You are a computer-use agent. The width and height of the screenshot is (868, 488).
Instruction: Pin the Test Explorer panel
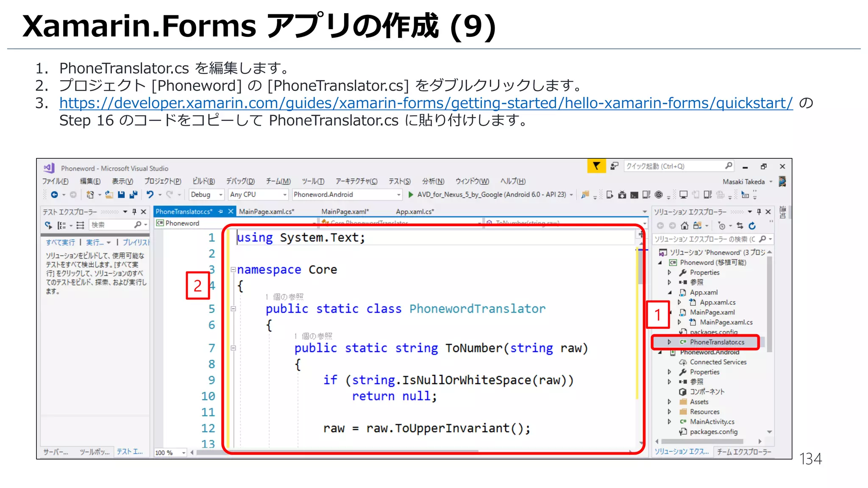(x=134, y=211)
